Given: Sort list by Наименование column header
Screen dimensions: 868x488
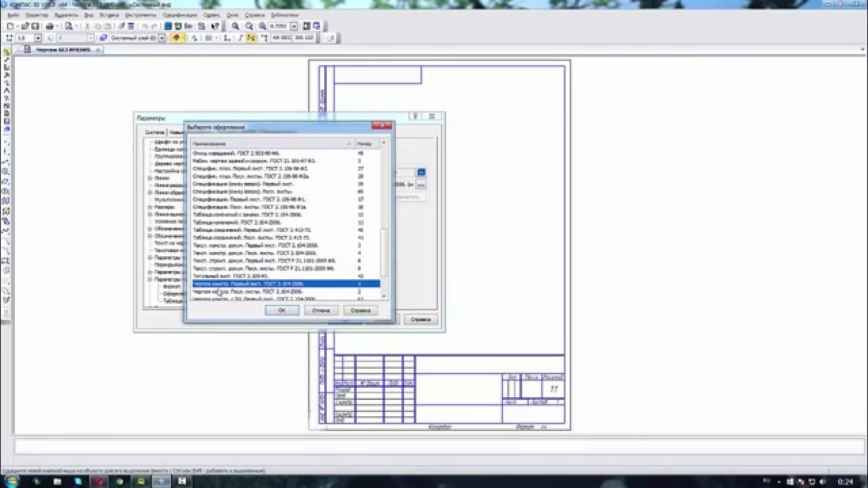Looking at the screenshot, I should tap(272, 144).
